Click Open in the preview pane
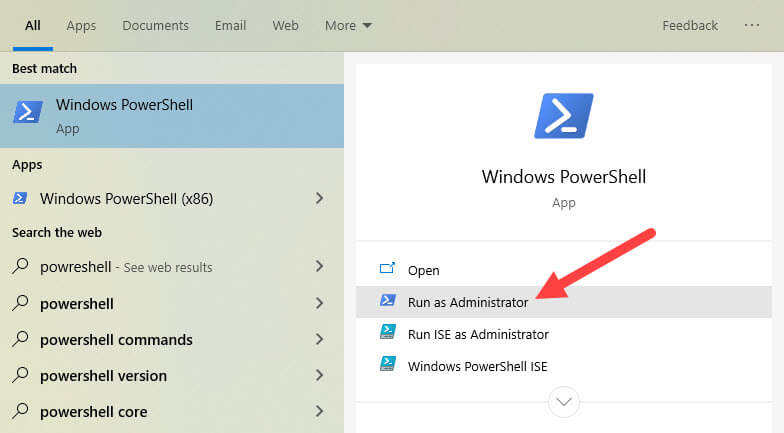784x433 pixels. click(x=564, y=270)
